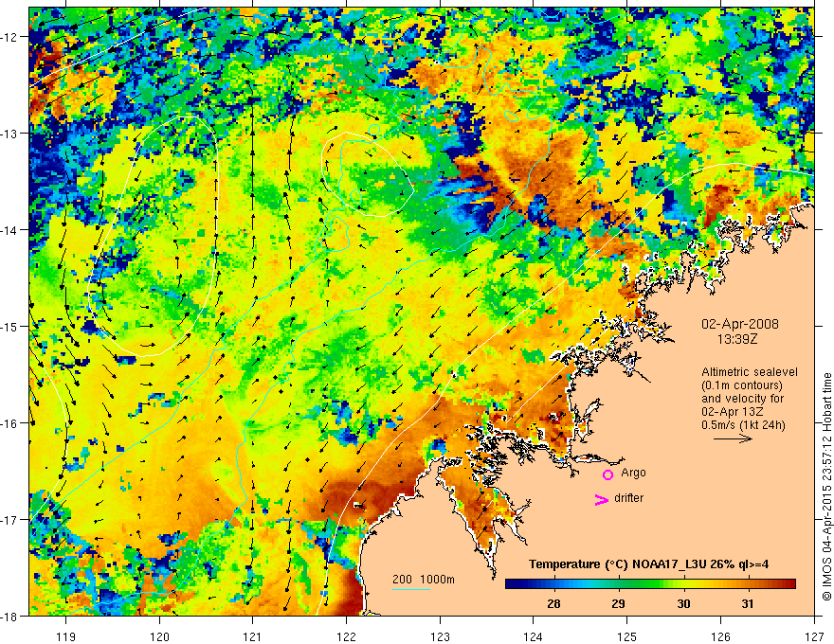Click the latitude axis label -16
Viewport: 834px width, 644px height.
coord(9,423)
